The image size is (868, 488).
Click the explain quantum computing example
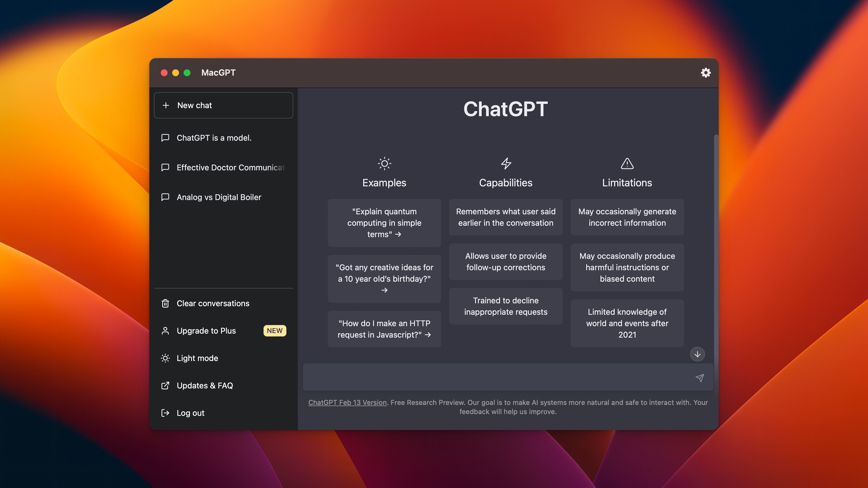pos(385,222)
